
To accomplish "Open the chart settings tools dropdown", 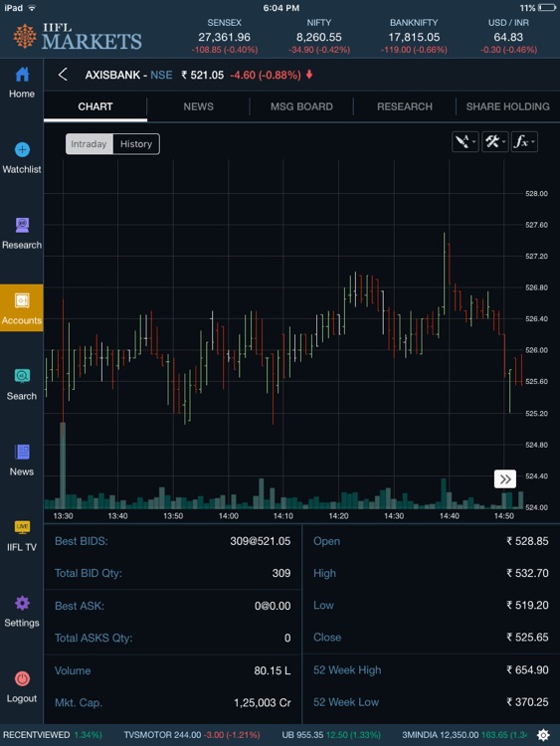I will point(494,142).
